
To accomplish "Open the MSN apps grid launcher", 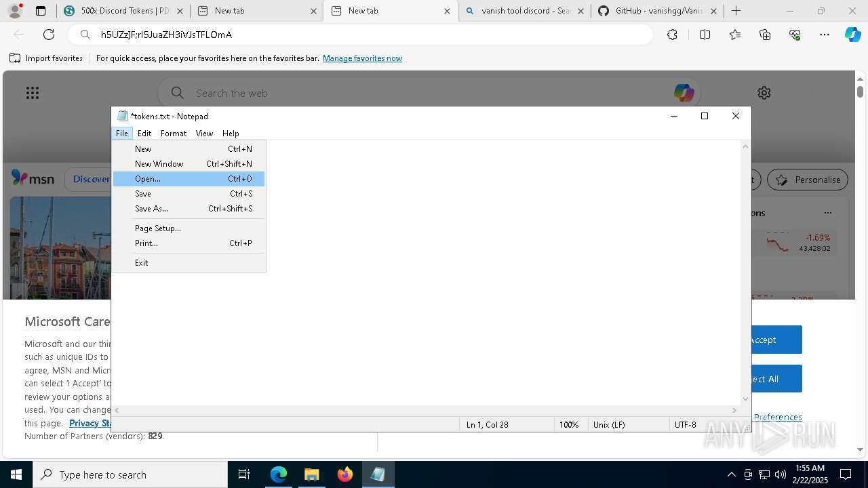I will coord(33,93).
